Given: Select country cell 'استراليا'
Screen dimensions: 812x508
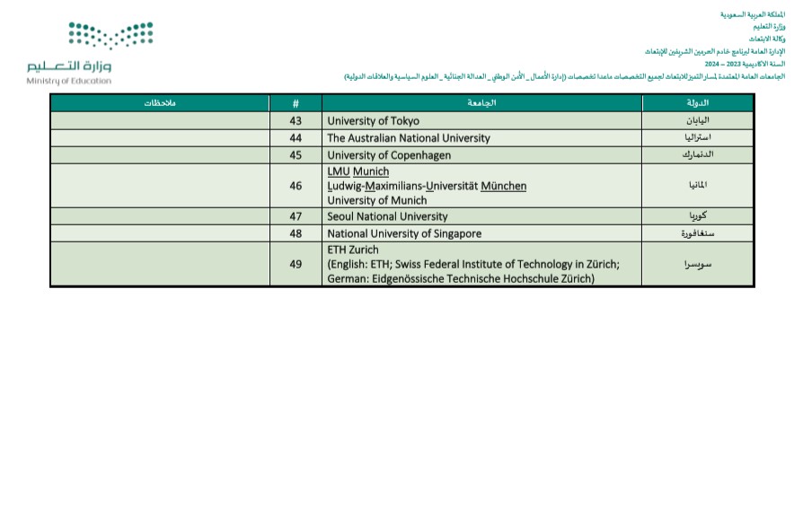Looking at the screenshot, I should tap(698, 138).
